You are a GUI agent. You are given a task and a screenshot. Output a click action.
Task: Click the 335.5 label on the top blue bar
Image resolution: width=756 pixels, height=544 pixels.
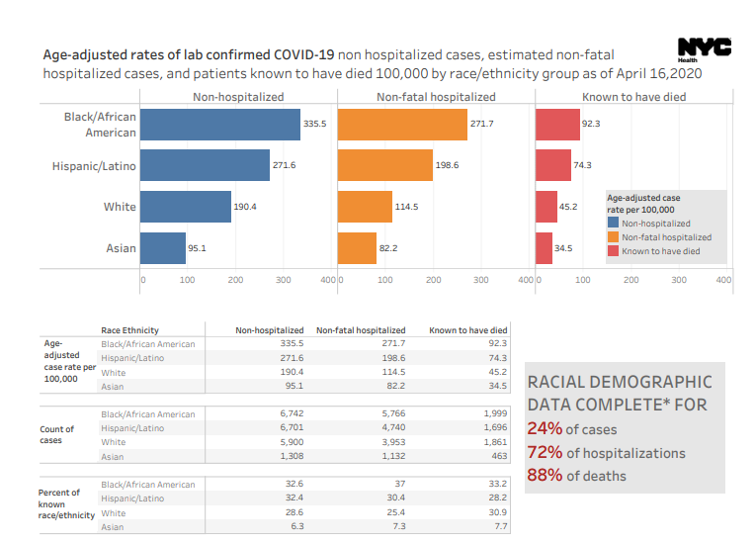(x=315, y=125)
